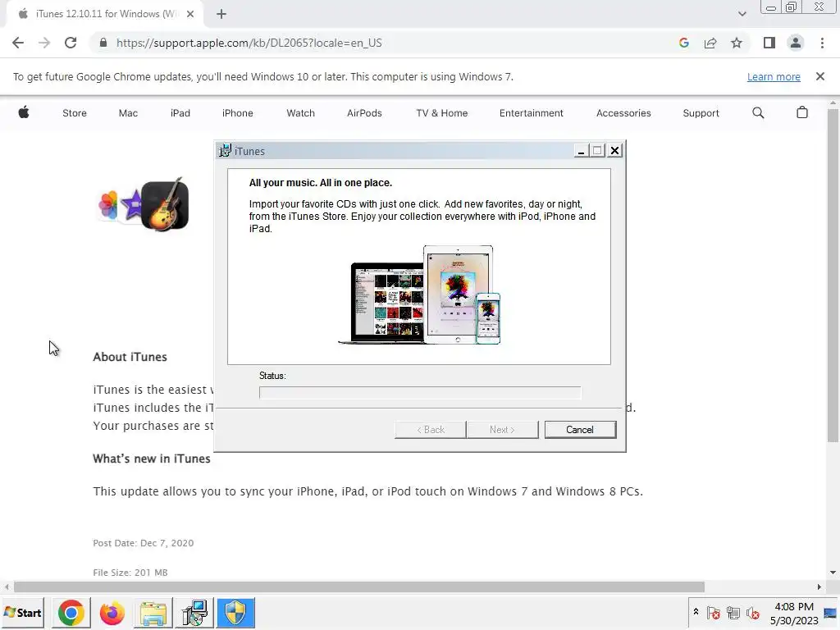This screenshot has width=840, height=630.
Task: Click the Show desktop button in the tray
Action: [x=831, y=613]
